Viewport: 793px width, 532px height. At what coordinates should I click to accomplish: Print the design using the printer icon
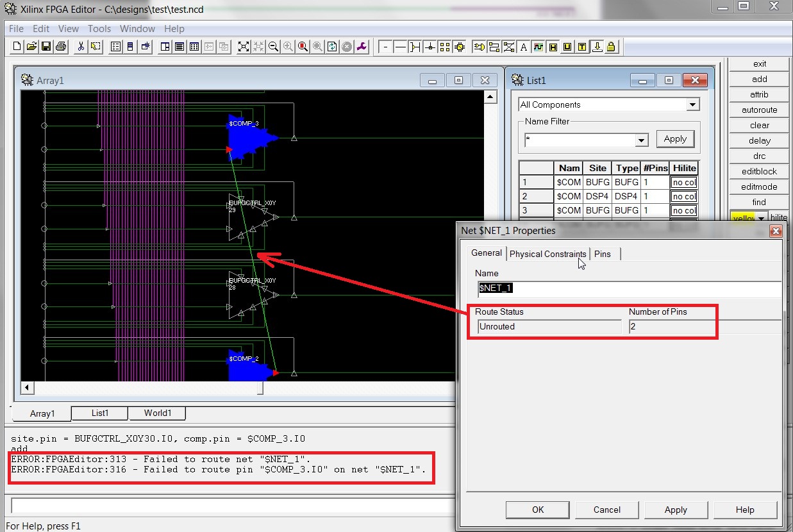point(60,46)
